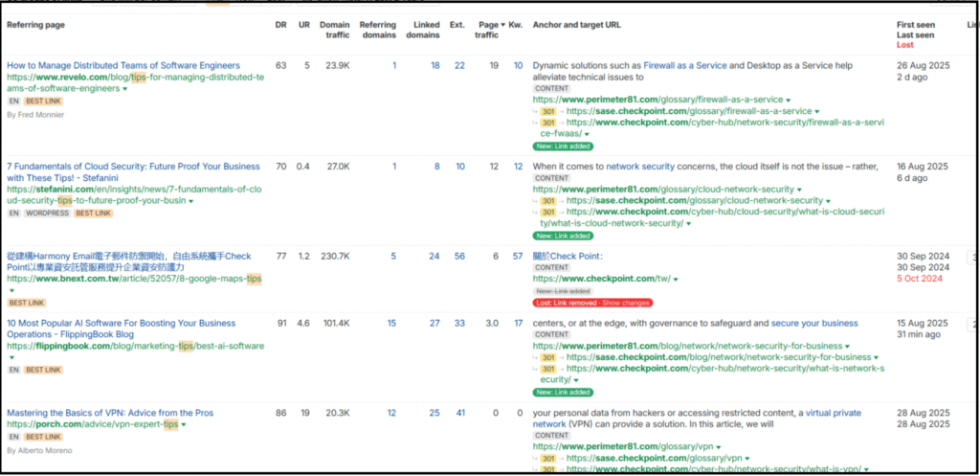Click the BEST LINK tag under the flippingbook.com URL
The image size is (980, 476).
[43, 370]
